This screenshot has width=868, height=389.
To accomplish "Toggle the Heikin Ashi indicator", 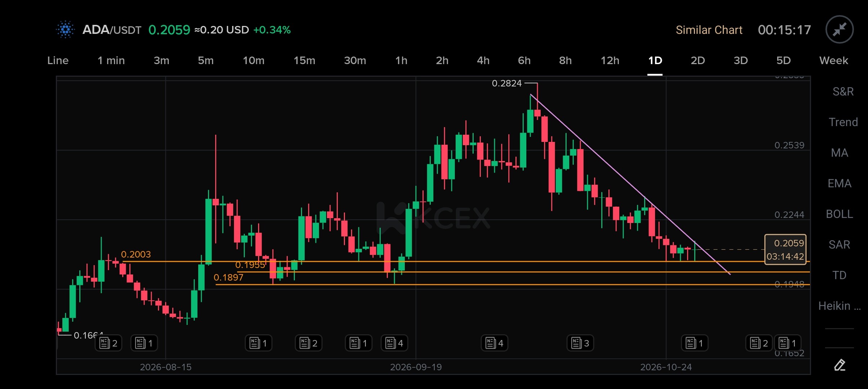I will coord(840,306).
